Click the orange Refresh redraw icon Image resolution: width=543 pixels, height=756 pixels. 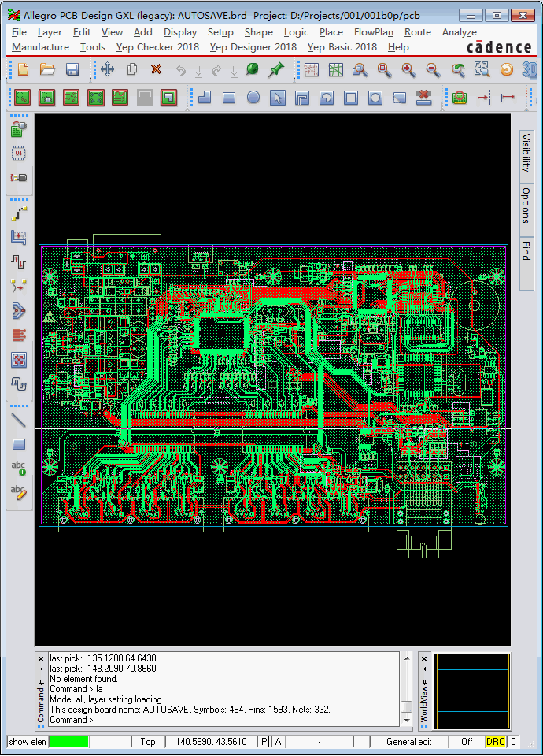[506, 70]
